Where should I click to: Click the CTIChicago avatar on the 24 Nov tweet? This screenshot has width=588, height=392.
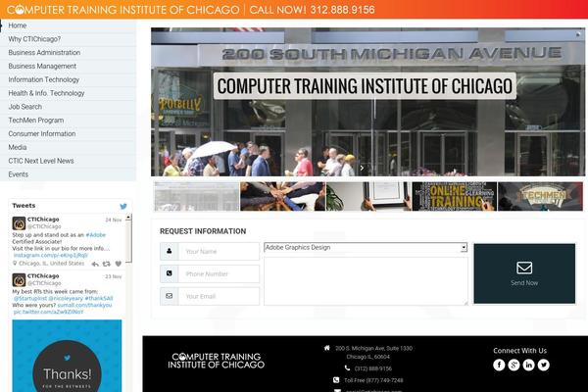click(19, 223)
